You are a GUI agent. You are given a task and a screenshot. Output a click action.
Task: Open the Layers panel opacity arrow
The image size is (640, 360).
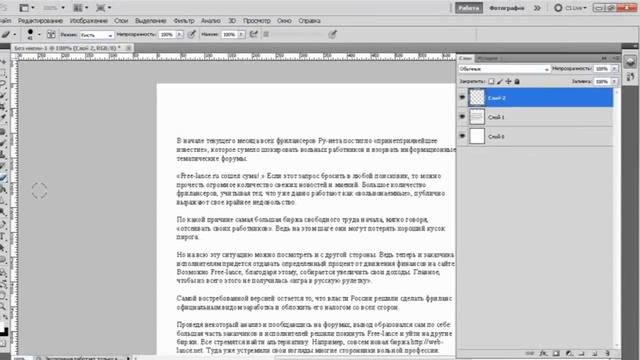point(614,69)
